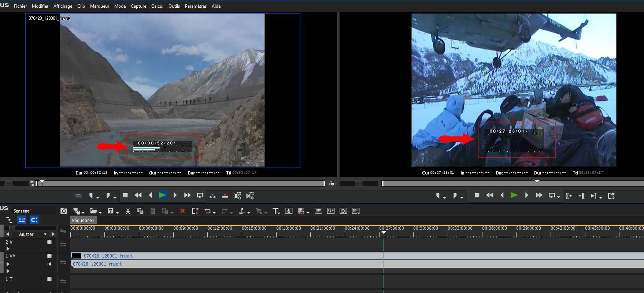
Task: Open the audio mixer icon
Action: pyautogui.click(x=331, y=211)
